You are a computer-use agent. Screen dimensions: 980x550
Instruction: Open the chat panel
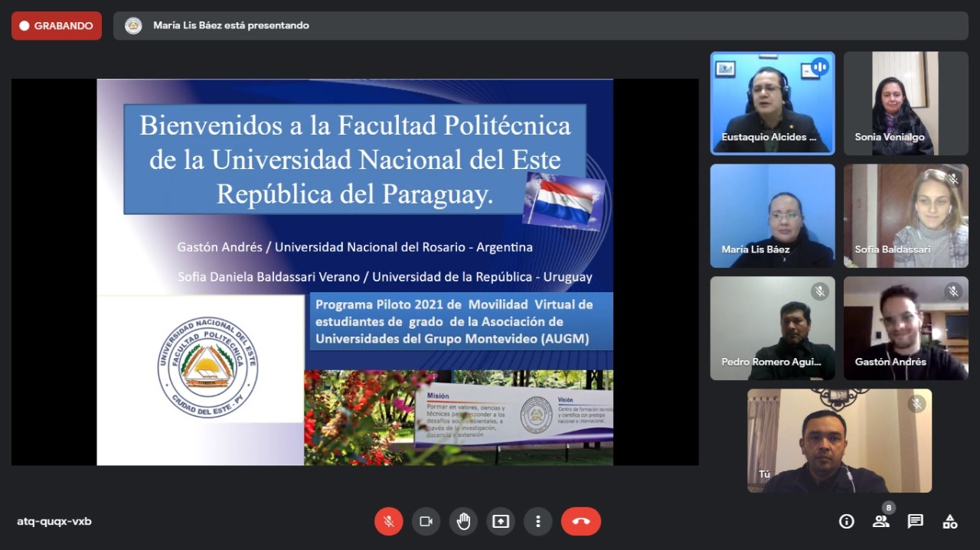915,522
